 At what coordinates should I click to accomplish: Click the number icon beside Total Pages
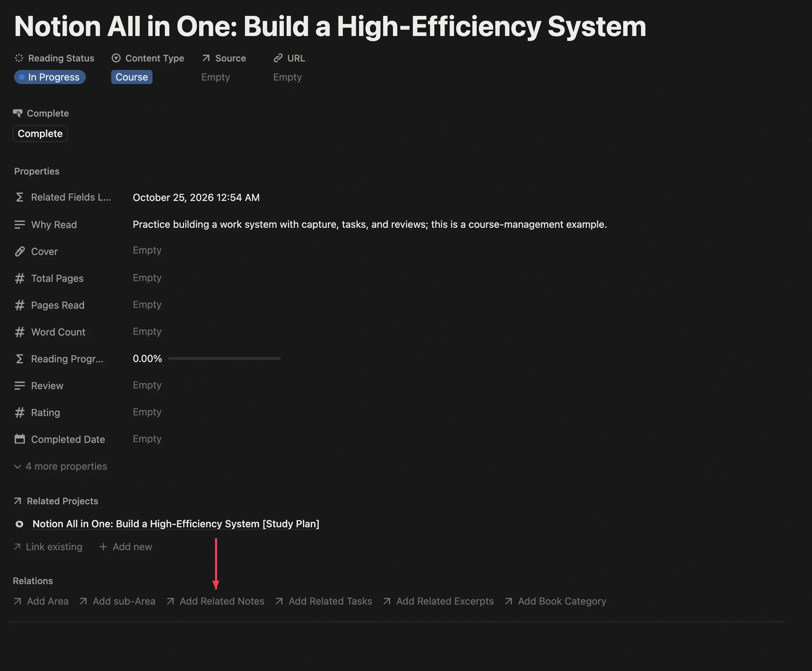pyautogui.click(x=20, y=278)
